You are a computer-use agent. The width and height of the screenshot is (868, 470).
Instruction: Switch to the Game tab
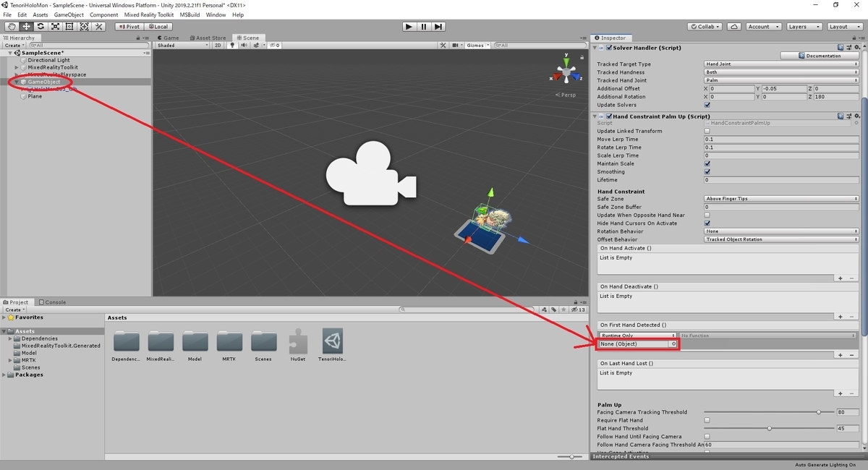(168, 38)
